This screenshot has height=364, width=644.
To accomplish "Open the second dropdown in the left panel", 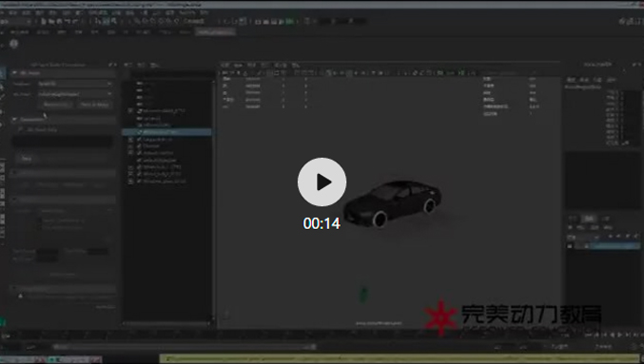I will (x=75, y=94).
